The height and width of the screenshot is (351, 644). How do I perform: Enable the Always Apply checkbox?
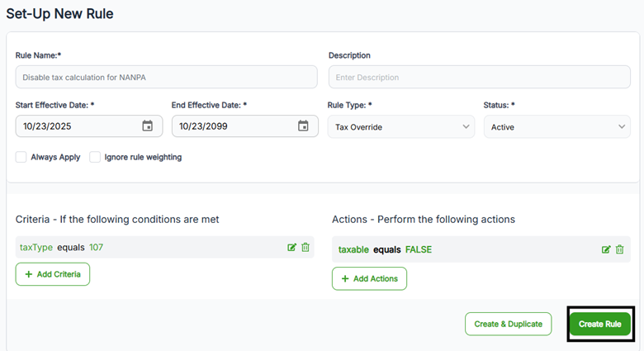point(21,157)
